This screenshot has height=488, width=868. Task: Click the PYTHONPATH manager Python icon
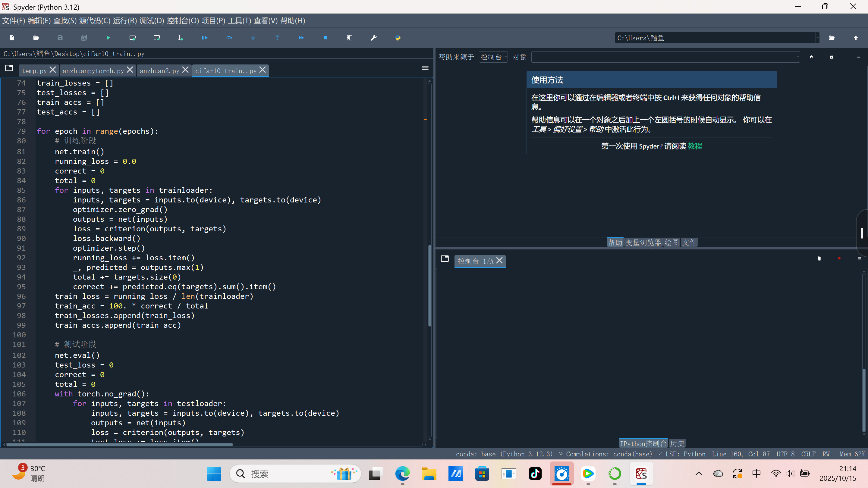pos(398,38)
